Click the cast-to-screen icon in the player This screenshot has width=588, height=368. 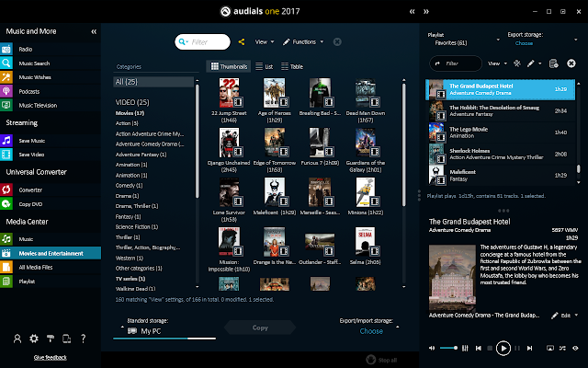549,348
